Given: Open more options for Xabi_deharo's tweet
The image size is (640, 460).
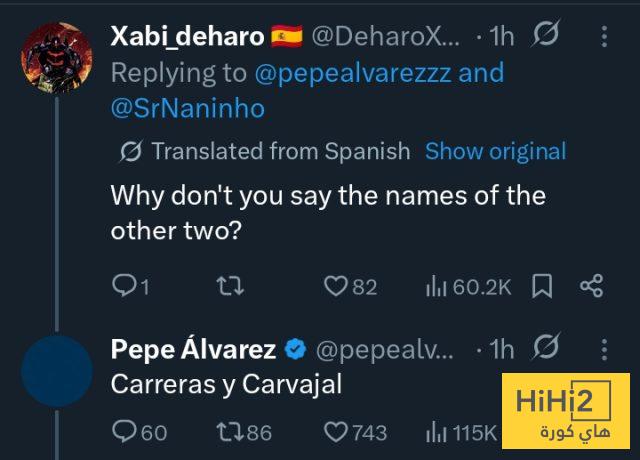Looking at the screenshot, I should (604, 37).
